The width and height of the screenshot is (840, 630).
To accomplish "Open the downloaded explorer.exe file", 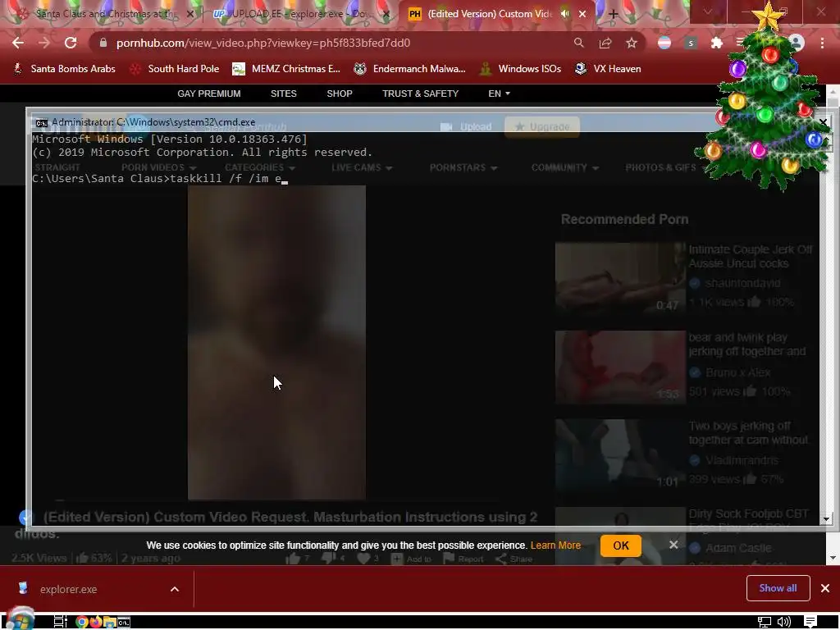I will click(69, 589).
